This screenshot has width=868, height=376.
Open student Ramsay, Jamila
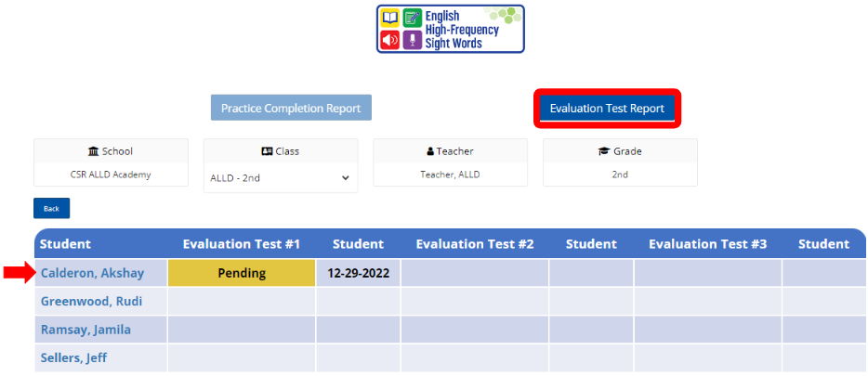coord(85,330)
